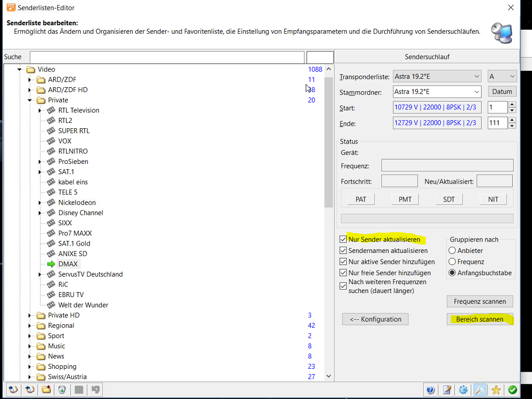
Task: Expand the RTL Television node
Action: tap(40, 110)
